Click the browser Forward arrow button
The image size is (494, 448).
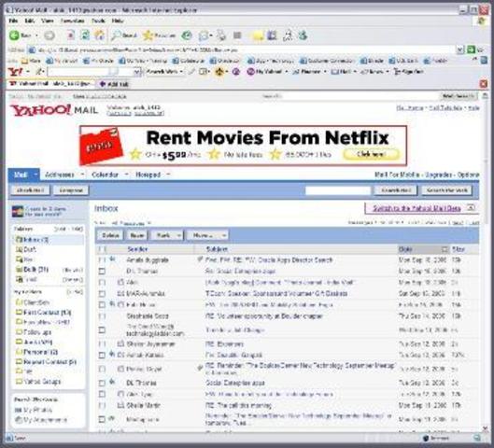(49, 35)
